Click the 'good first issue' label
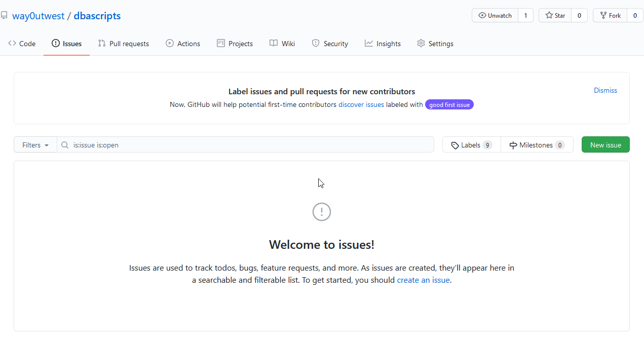Screen dimensions: 644x338 449,105
